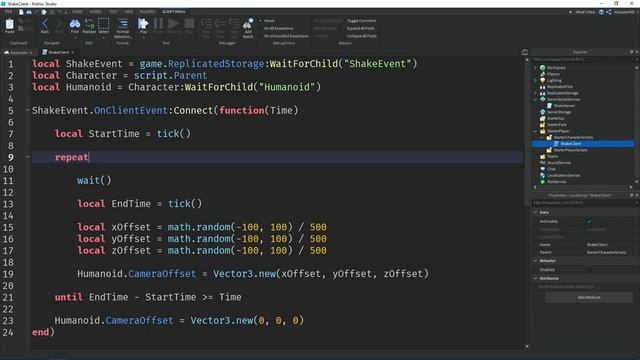The image size is (640, 360).
Task: Click Toggle Comment action
Action: tap(362, 20)
